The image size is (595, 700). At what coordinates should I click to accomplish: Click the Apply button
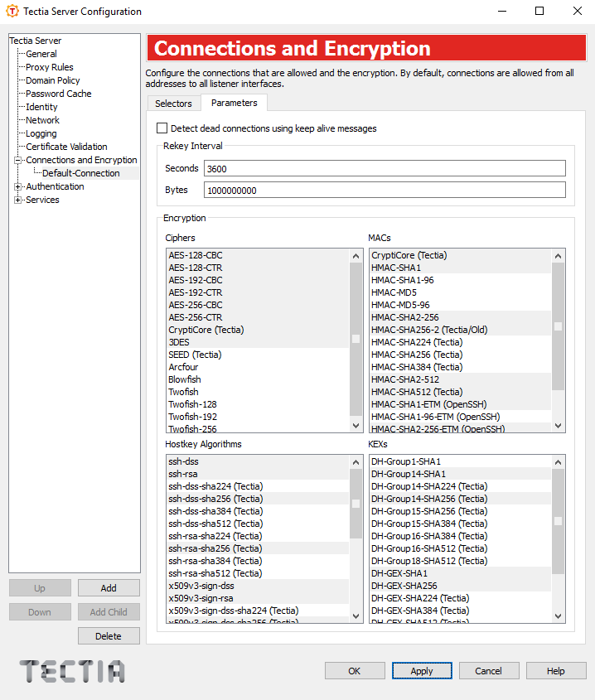[x=422, y=670]
